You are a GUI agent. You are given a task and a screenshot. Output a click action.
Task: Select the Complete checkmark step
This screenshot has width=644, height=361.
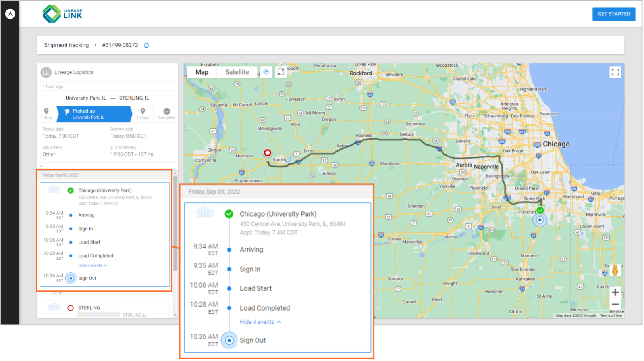pos(167,114)
